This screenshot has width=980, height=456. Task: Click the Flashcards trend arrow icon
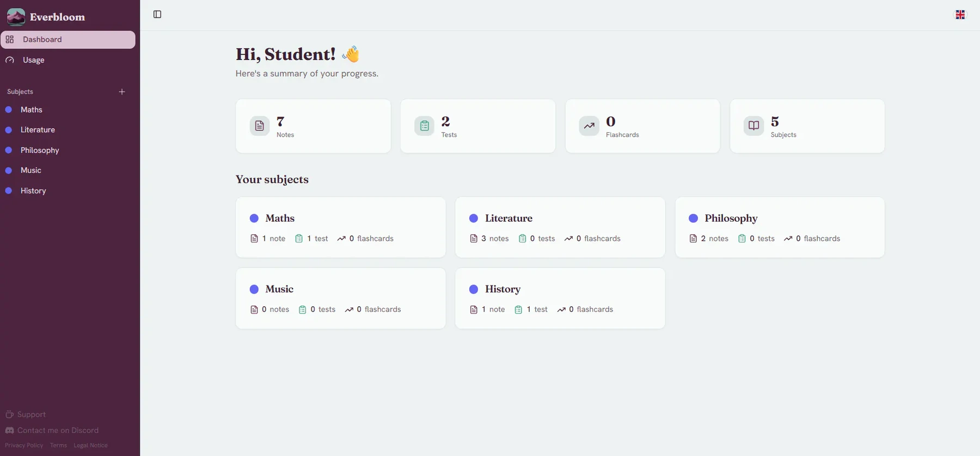pyautogui.click(x=589, y=126)
